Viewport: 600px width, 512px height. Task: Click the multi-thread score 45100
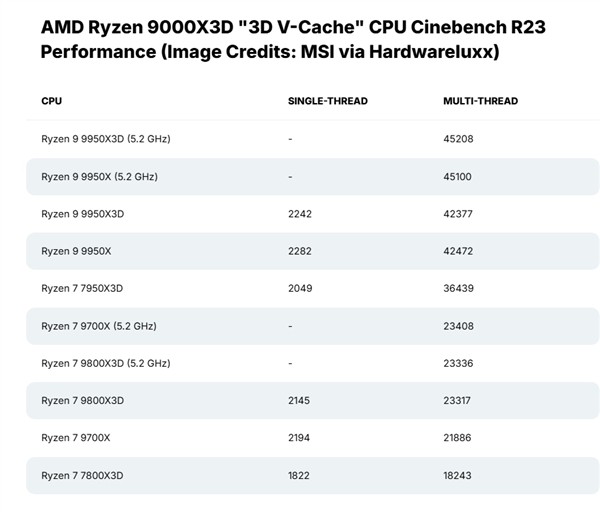(x=458, y=176)
